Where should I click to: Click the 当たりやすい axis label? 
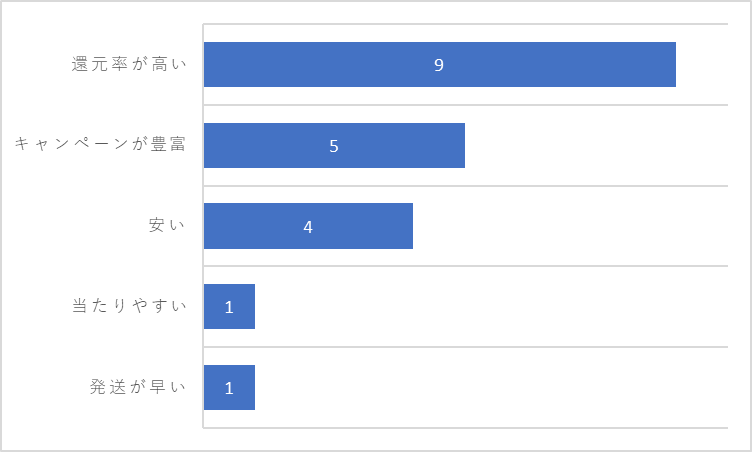[129, 305]
